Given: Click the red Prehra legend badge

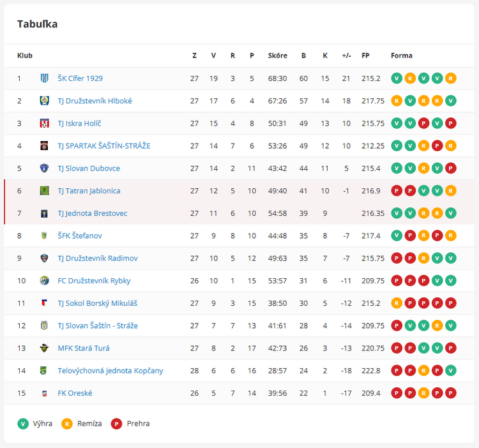Looking at the screenshot, I should tap(116, 424).
